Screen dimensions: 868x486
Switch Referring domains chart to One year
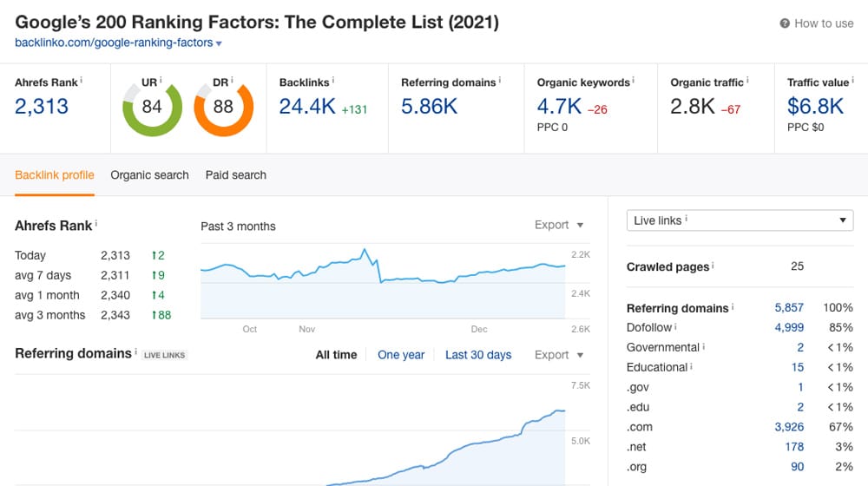point(401,355)
